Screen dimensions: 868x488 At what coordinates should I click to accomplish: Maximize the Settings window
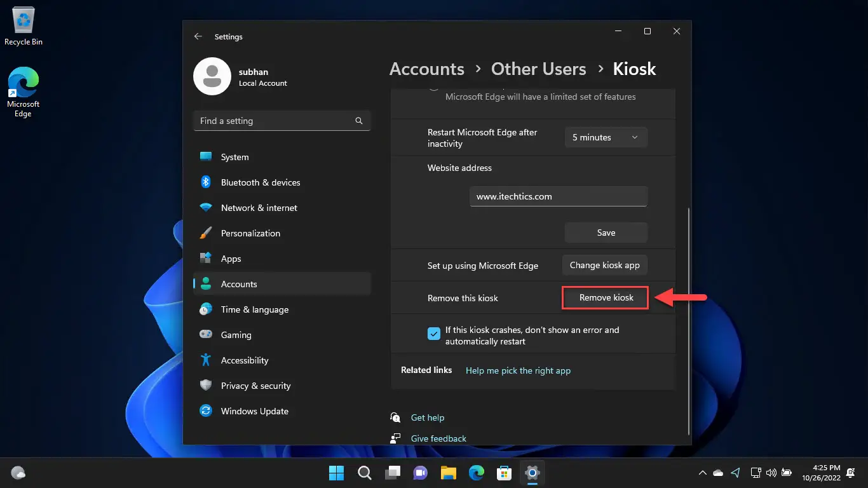[x=647, y=31]
